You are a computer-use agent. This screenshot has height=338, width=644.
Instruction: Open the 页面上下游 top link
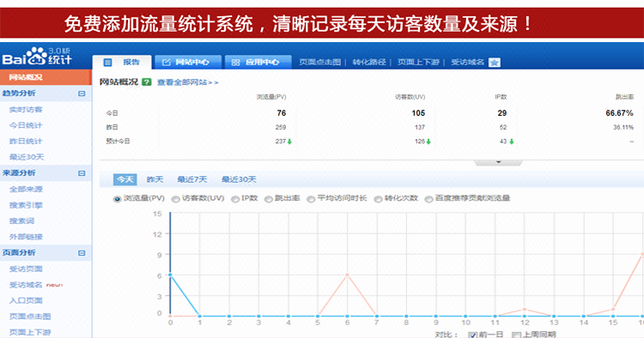[418, 63]
